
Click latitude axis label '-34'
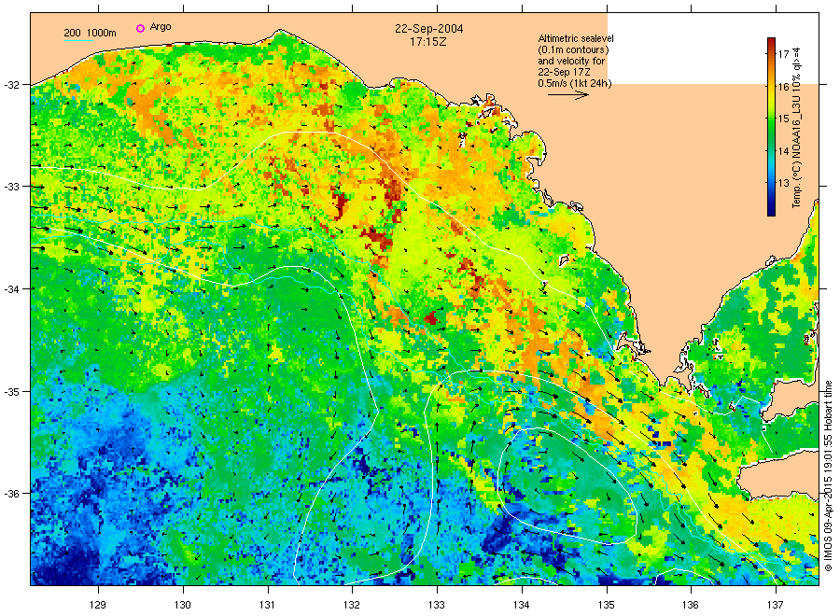pos(10,289)
